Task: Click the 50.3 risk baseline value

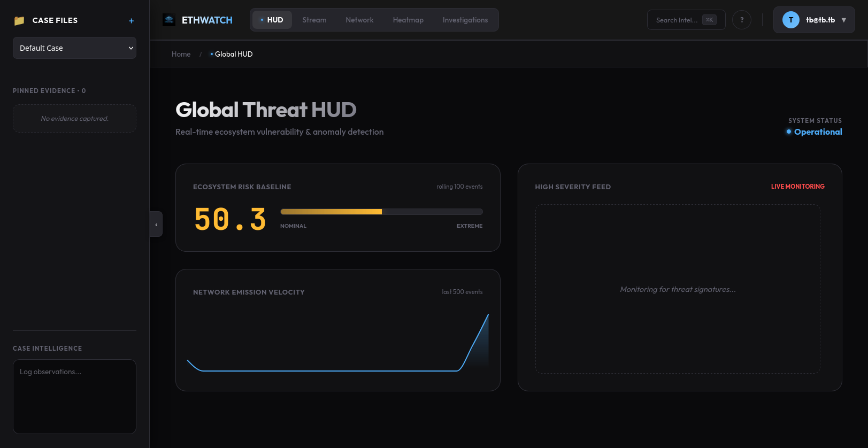Action: click(230, 220)
